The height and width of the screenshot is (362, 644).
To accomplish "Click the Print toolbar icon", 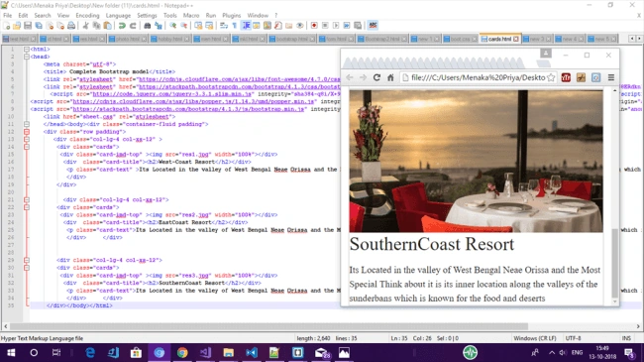I will click(x=71, y=26).
